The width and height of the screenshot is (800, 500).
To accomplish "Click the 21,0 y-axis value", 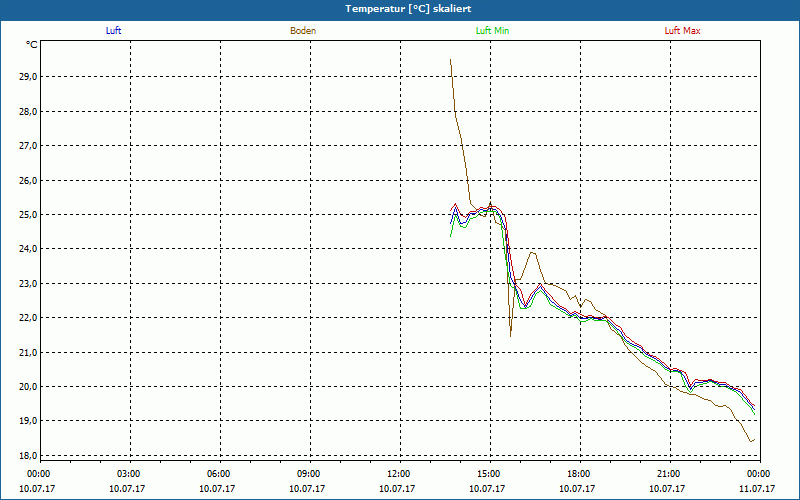I will (x=28, y=352).
